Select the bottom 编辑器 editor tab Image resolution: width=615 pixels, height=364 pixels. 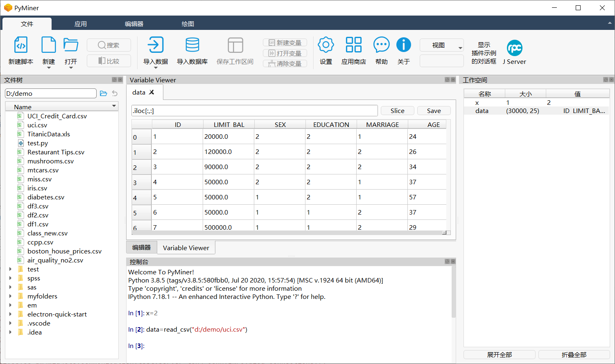pos(142,247)
